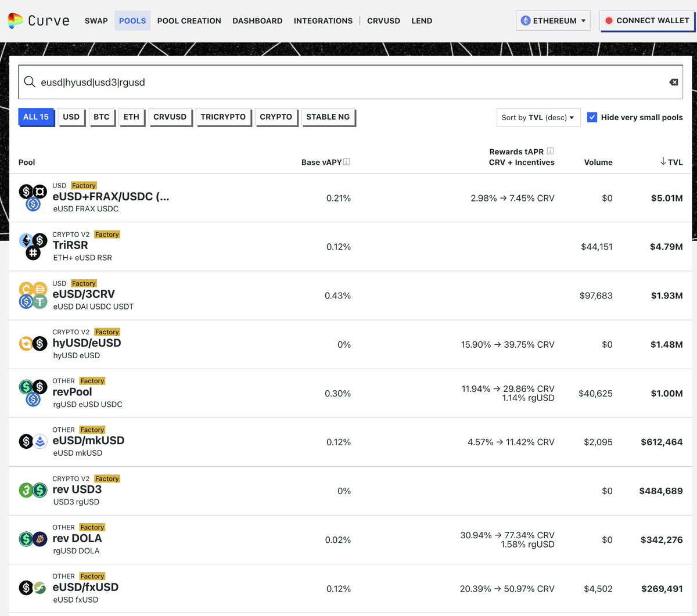Toggle Hide very small pools checkbox

pos(592,117)
